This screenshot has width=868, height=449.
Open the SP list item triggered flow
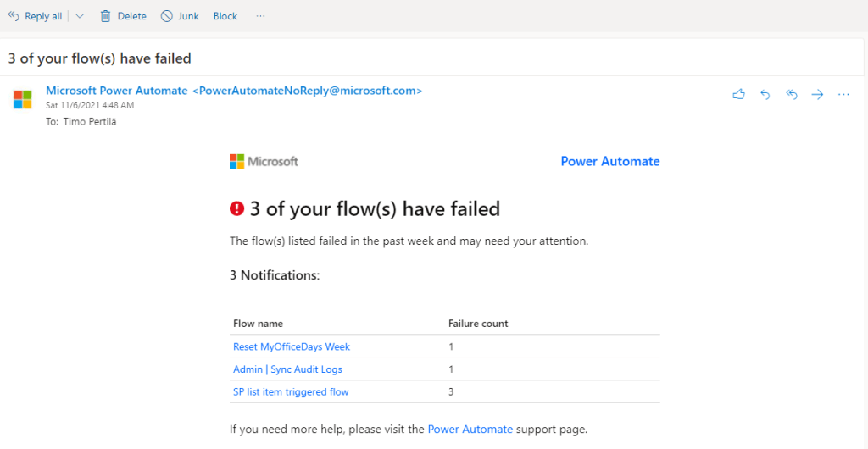coord(291,391)
